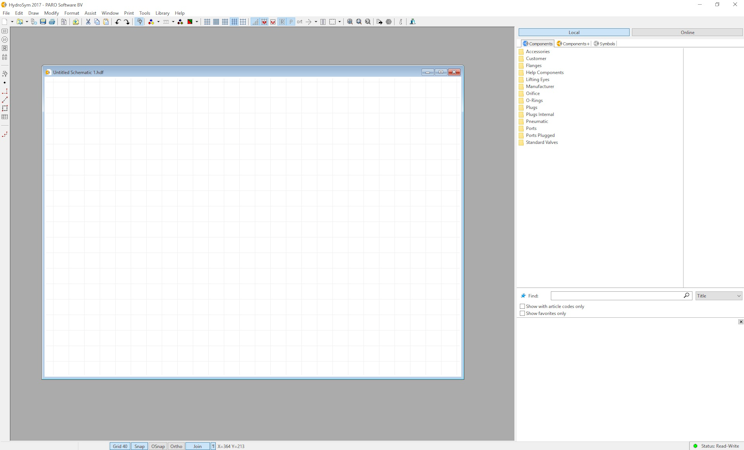
Task: Click the gray globe toolbar icon
Action: pos(389,22)
